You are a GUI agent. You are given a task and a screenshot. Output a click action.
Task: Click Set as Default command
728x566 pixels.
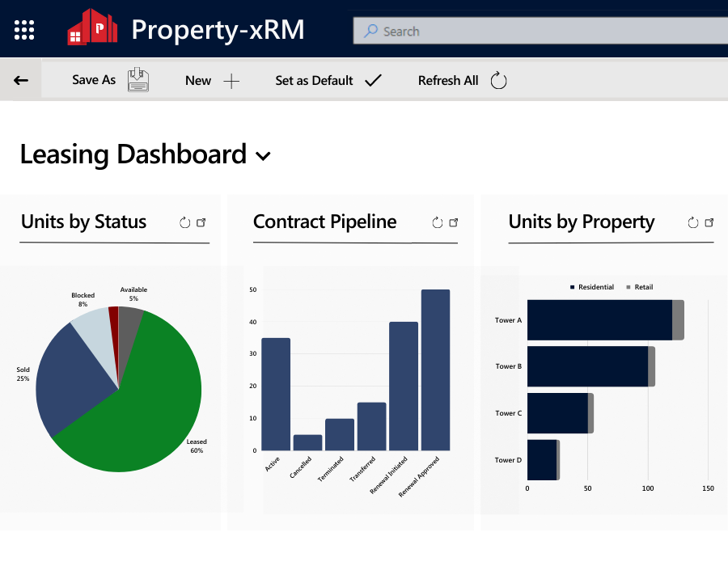(x=328, y=81)
